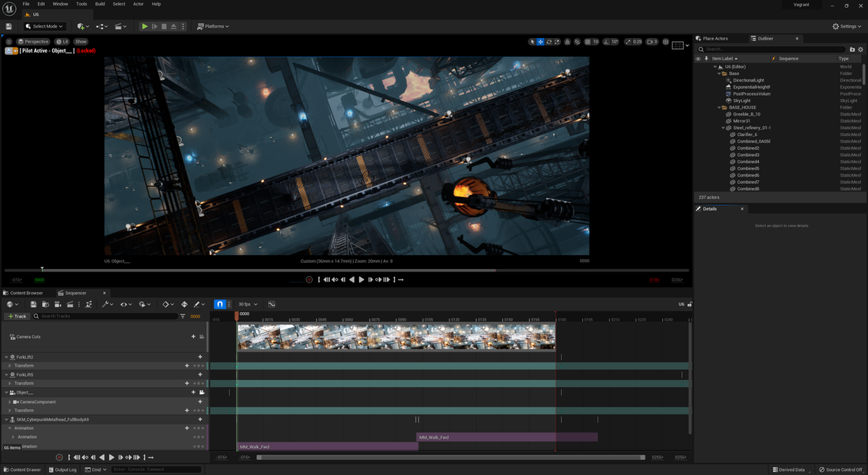Open the Cinematics clapperboard menu
868x475 pixels.
pyautogui.click(x=120, y=26)
